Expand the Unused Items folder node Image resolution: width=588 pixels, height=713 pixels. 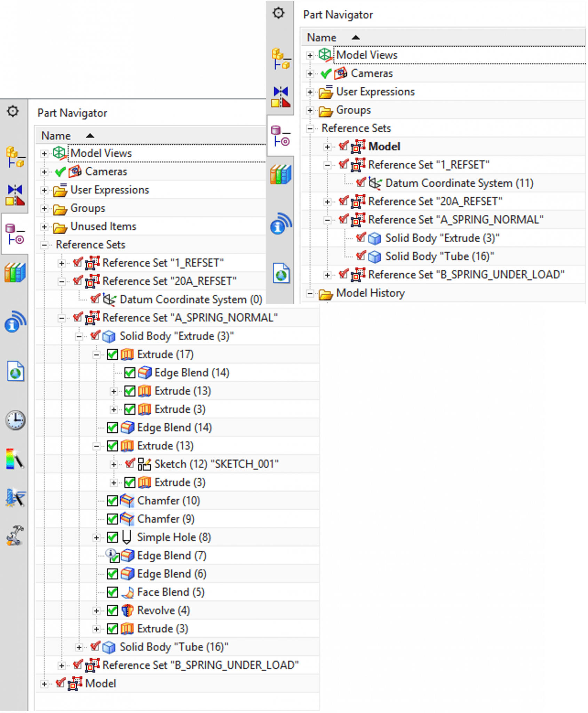tap(44, 227)
